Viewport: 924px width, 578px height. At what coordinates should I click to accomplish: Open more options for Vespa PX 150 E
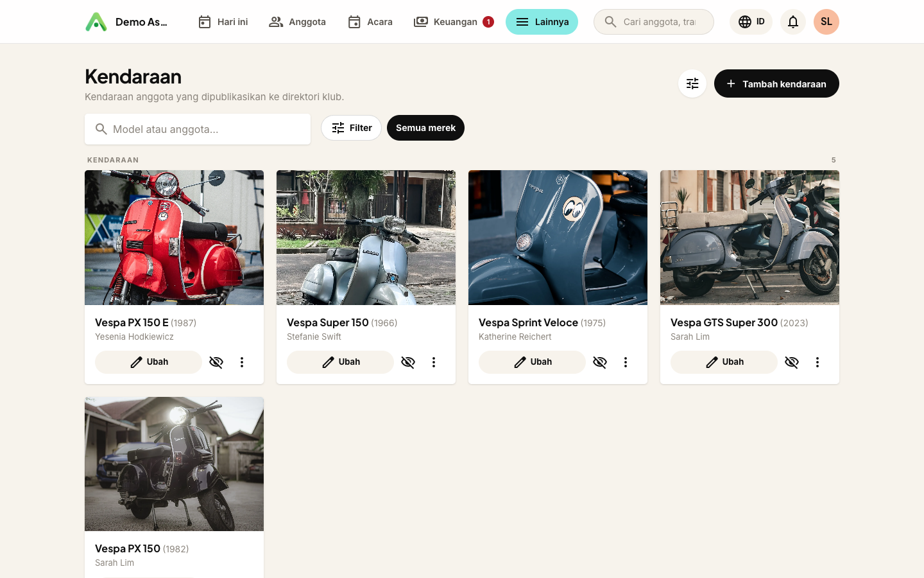click(x=242, y=362)
